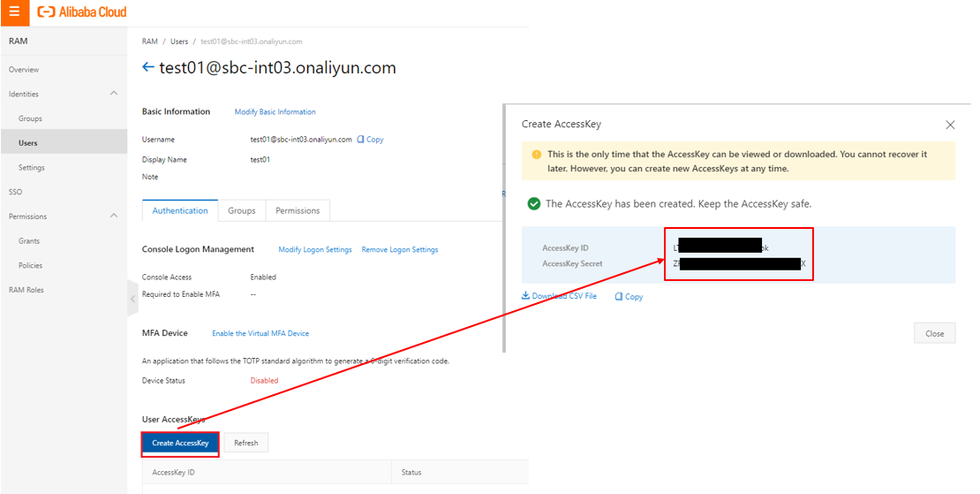
Task: Click Modify Logon Settings link
Action: [315, 249]
